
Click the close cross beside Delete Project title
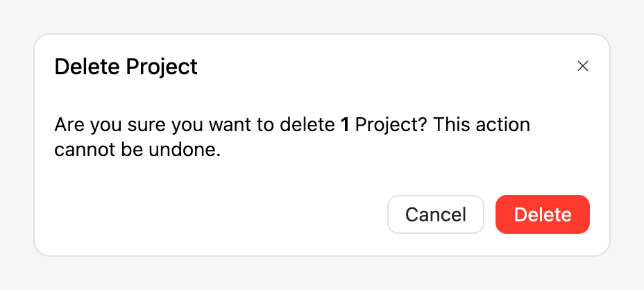coord(583,67)
